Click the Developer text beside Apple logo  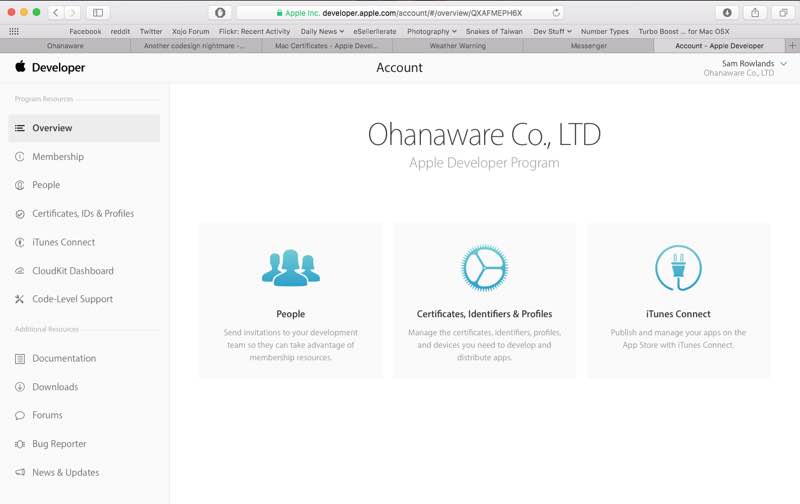click(58, 67)
